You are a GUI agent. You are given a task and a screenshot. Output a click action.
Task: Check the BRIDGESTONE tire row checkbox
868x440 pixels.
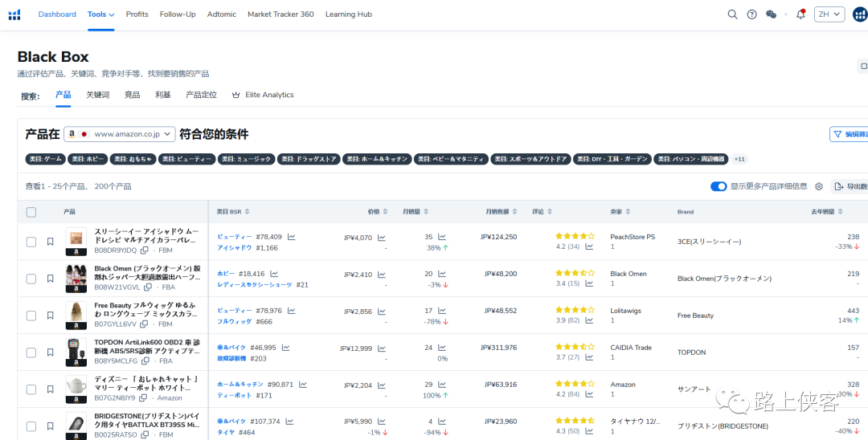(31, 426)
